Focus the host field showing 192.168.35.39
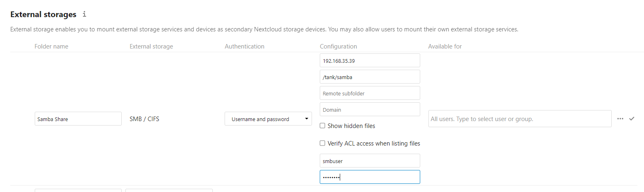644x192 pixels. tap(370, 60)
